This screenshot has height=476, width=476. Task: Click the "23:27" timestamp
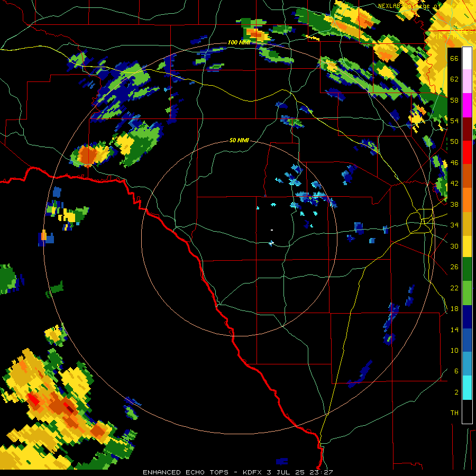(321, 472)
